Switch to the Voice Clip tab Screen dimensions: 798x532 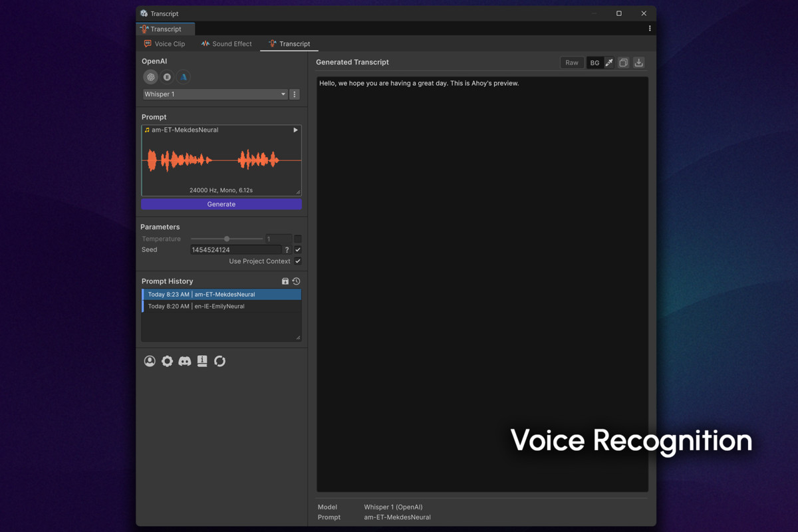164,44
